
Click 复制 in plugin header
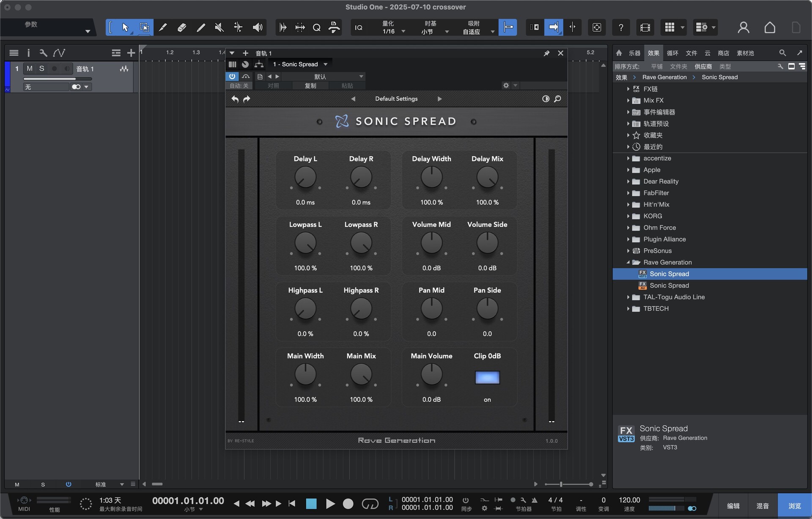(310, 85)
